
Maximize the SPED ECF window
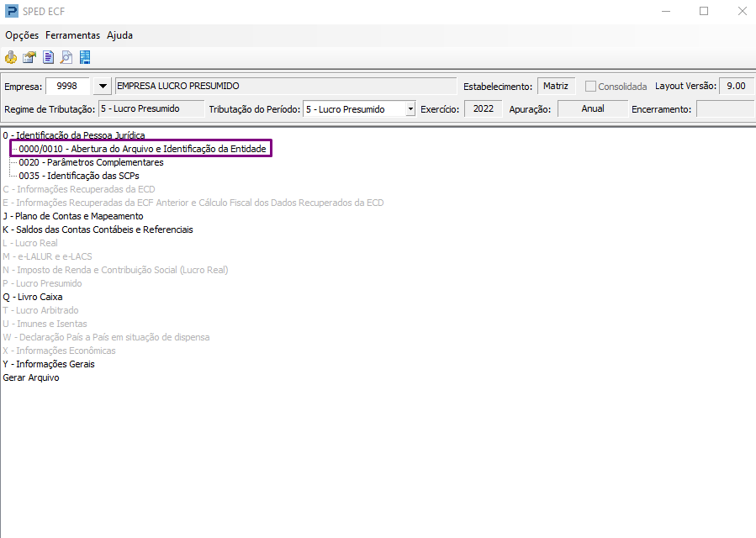[704, 11]
